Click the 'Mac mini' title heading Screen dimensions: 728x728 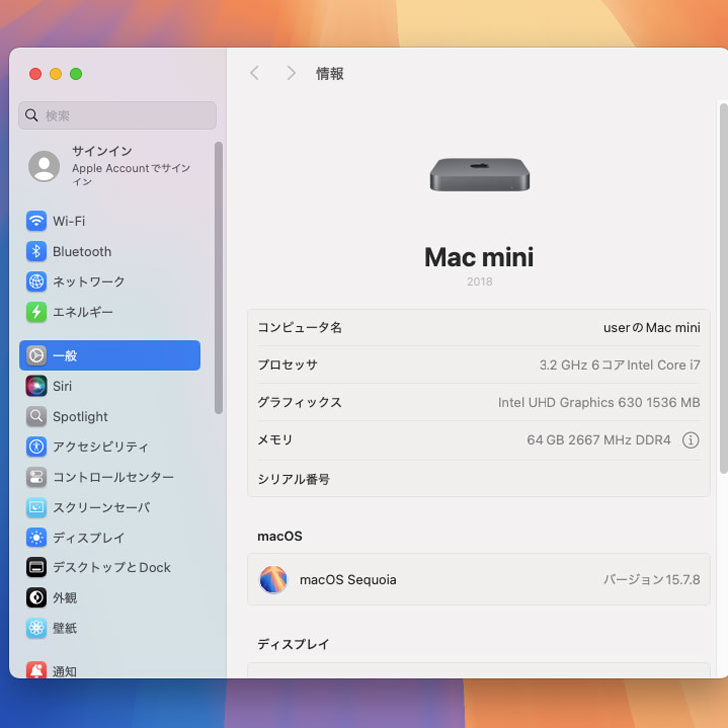tap(479, 257)
